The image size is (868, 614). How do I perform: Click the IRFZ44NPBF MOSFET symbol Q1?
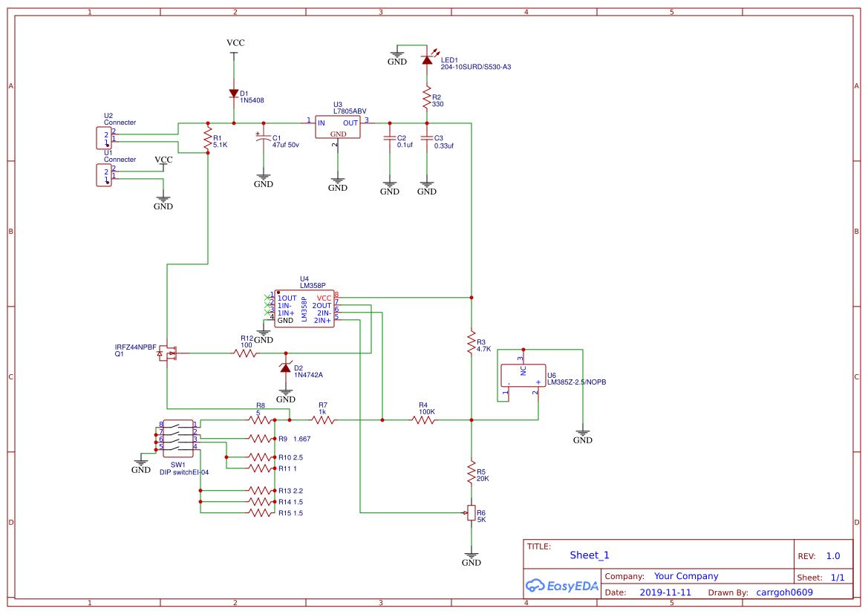pyautogui.click(x=169, y=353)
